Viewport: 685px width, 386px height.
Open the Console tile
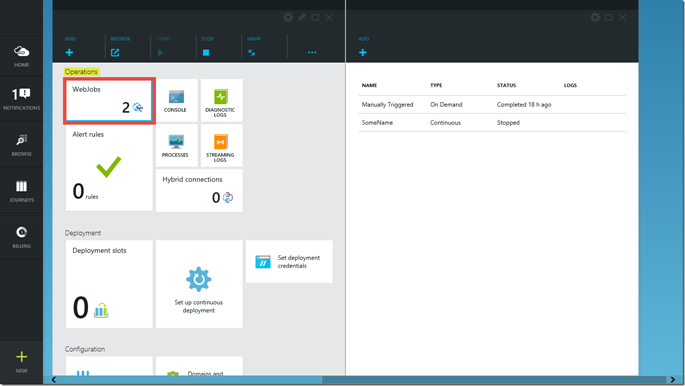176,100
